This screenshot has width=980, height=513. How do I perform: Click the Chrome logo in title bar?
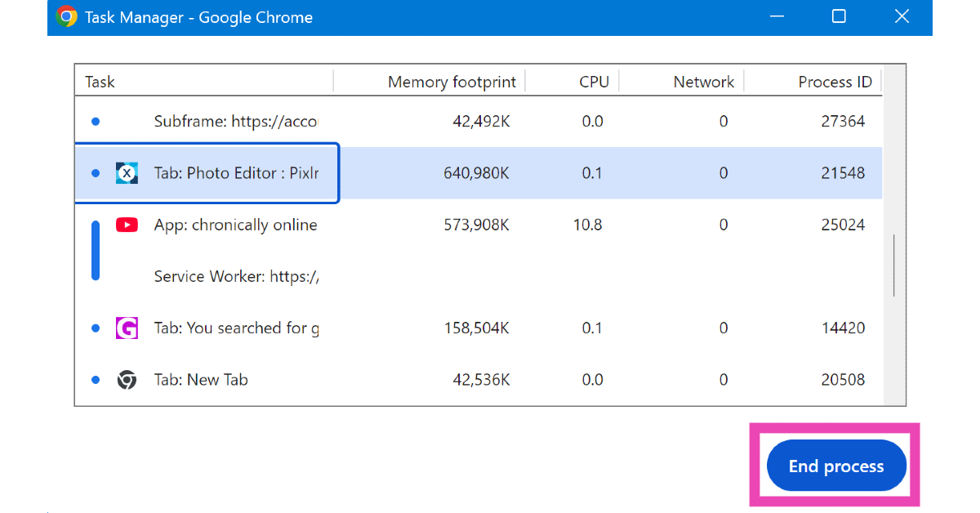tap(67, 17)
